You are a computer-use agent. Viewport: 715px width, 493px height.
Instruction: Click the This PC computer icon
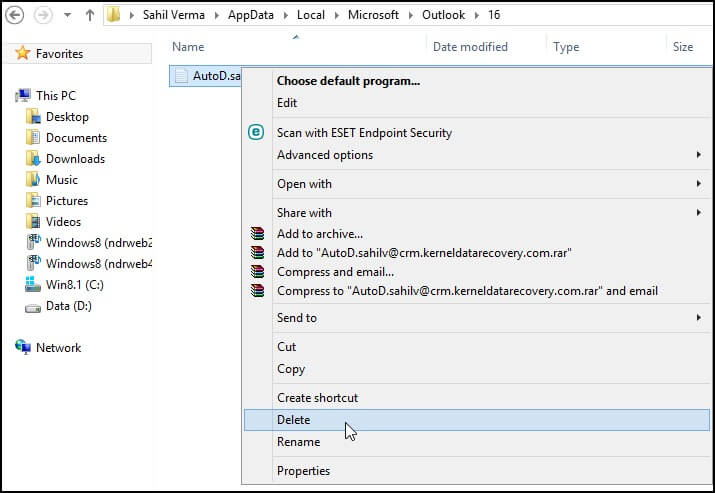pos(23,96)
